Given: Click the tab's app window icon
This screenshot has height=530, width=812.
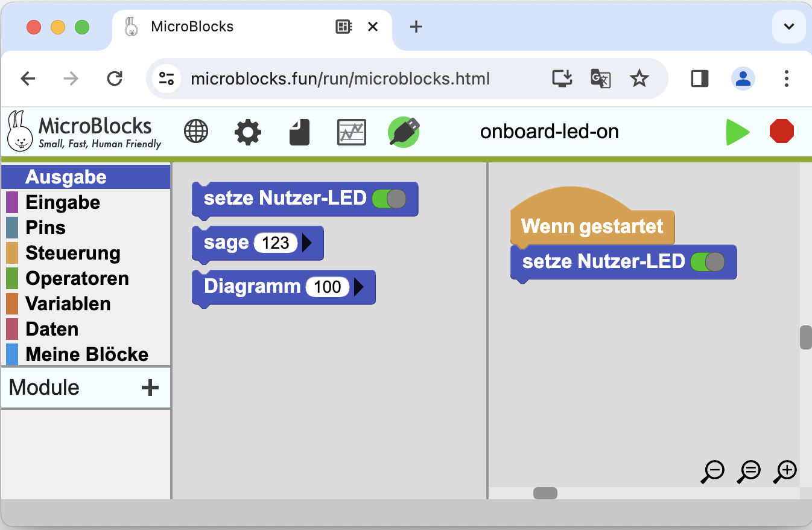Looking at the screenshot, I should click(344, 27).
